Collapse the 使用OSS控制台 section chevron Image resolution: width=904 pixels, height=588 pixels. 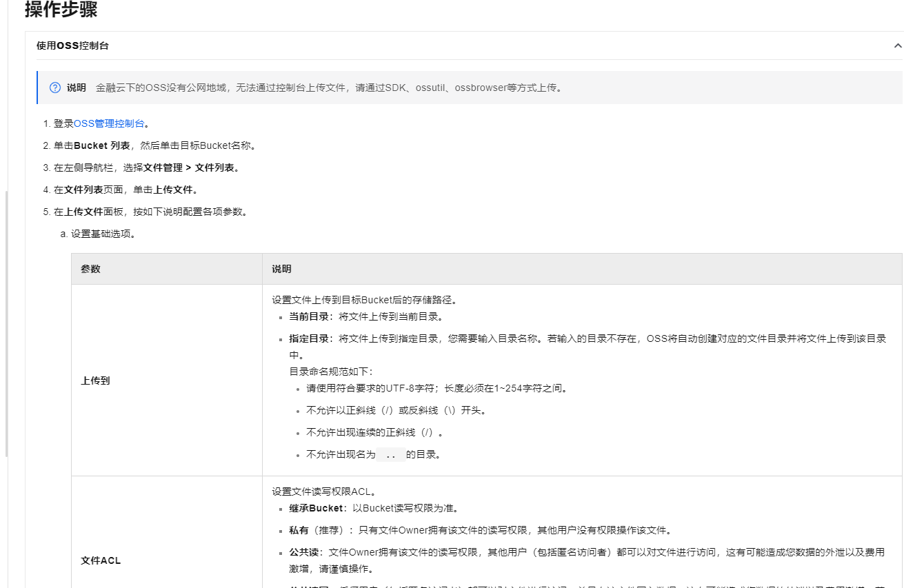pyautogui.click(x=897, y=45)
